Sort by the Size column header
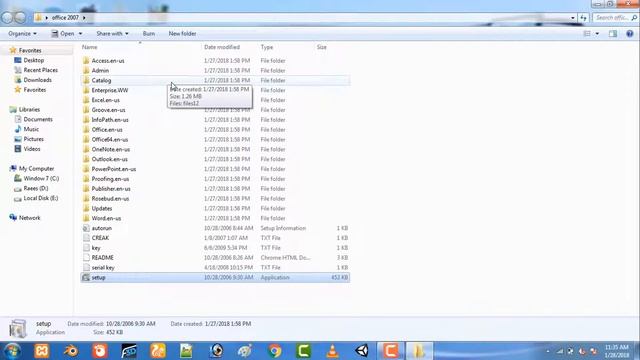This screenshot has width=640, height=360. click(322, 47)
